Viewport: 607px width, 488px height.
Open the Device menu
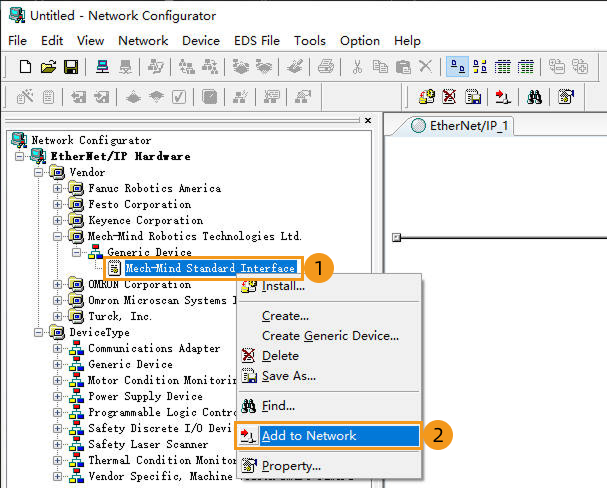201,41
